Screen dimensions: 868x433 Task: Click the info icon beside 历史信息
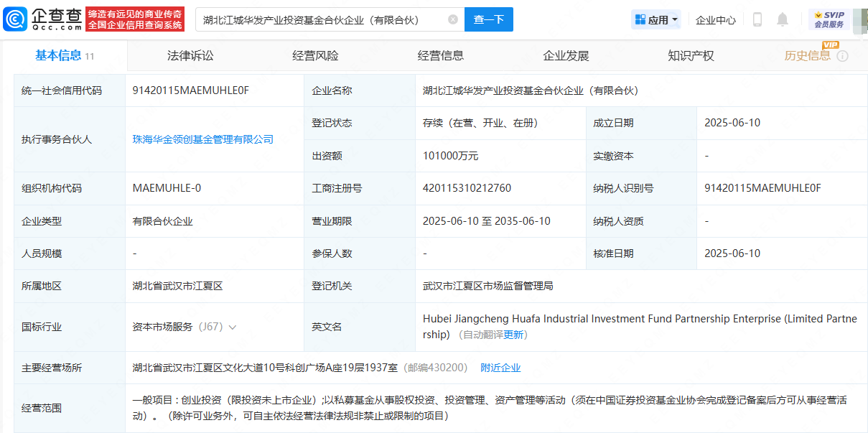[843, 56]
